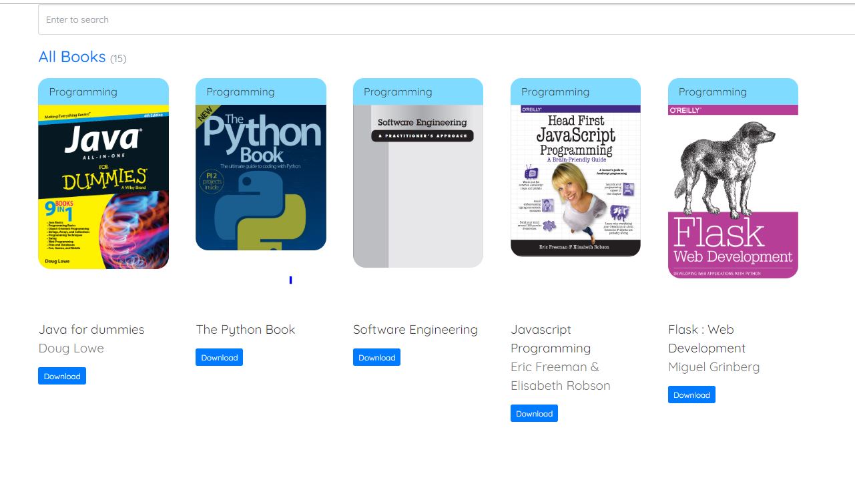
Task: Download the Java for dummies book
Action: pyautogui.click(x=62, y=376)
